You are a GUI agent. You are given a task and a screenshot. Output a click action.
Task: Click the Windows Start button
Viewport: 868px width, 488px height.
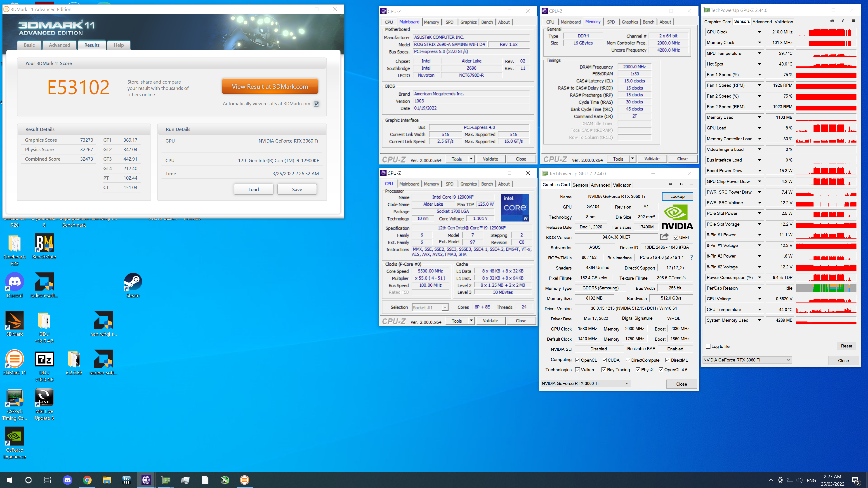tap(9, 480)
